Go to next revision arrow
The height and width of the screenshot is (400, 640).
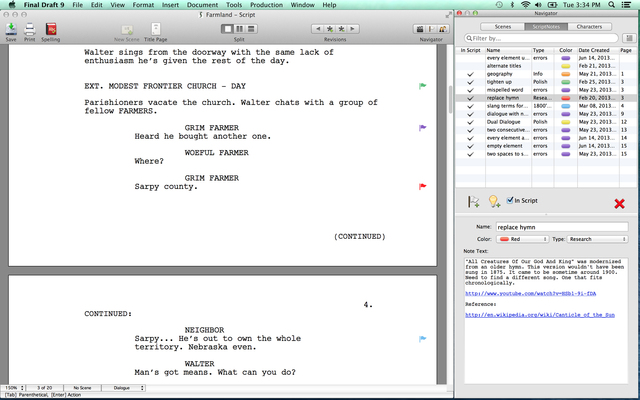pyautogui.click(x=353, y=29)
